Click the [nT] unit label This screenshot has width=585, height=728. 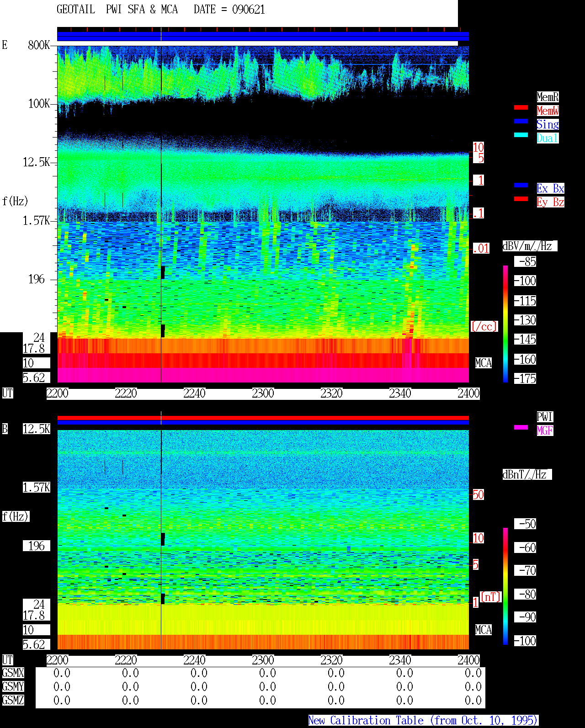pyautogui.click(x=491, y=597)
